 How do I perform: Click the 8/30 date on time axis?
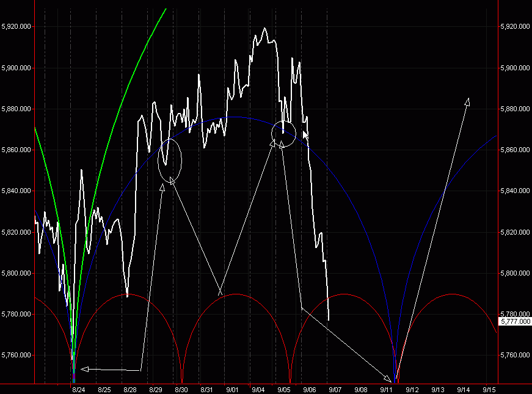tap(181, 390)
